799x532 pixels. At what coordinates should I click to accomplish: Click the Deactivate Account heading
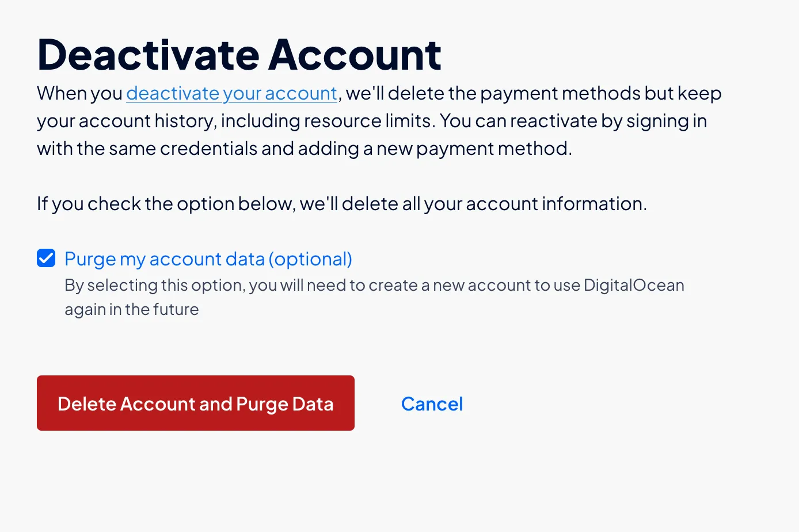pyautogui.click(x=239, y=55)
